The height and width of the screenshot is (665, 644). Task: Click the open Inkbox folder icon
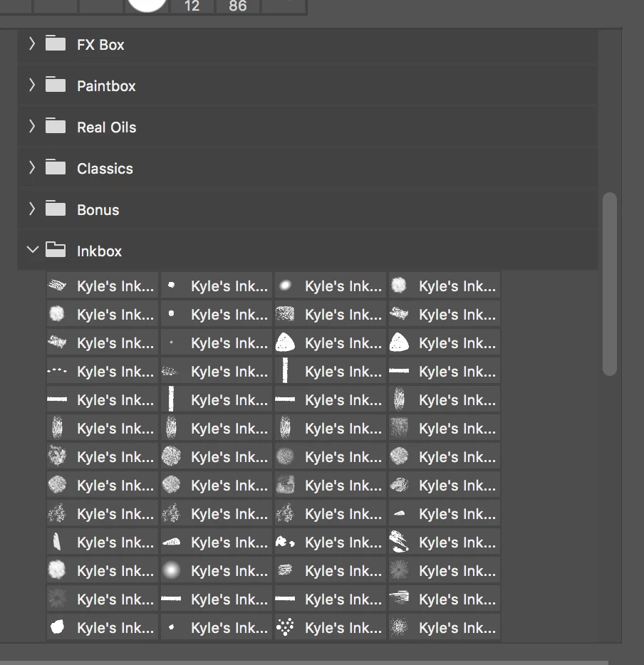point(56,249)
